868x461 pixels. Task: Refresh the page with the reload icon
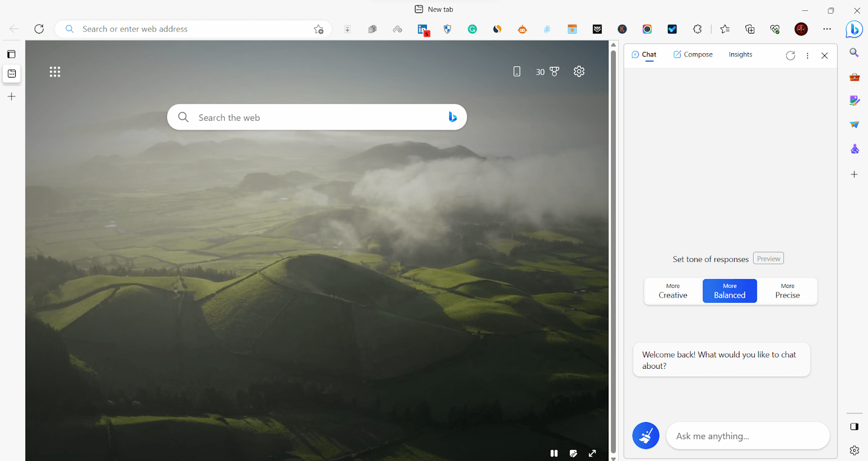click(39, 29)
